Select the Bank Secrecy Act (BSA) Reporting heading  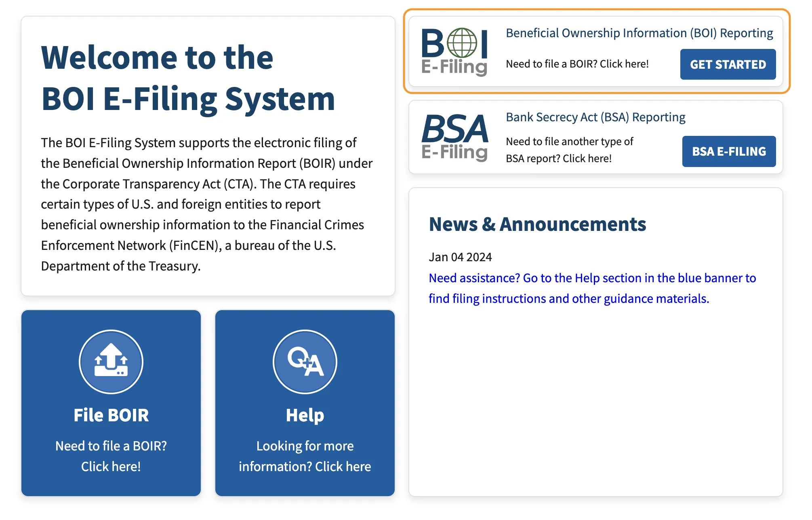(x=595, y=117)
